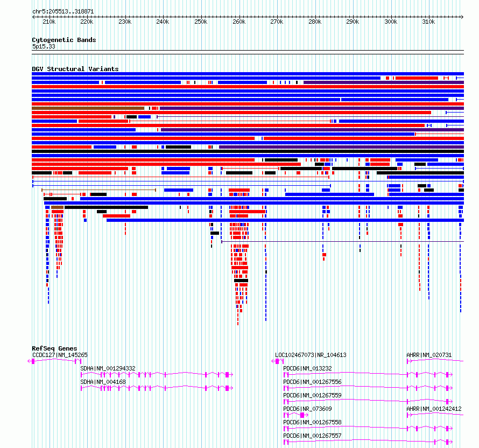Image resolution: width=479 pixels, height=448 pixels.
Task: Open the DGV Structural Variants track title
Action: [75, 69]
